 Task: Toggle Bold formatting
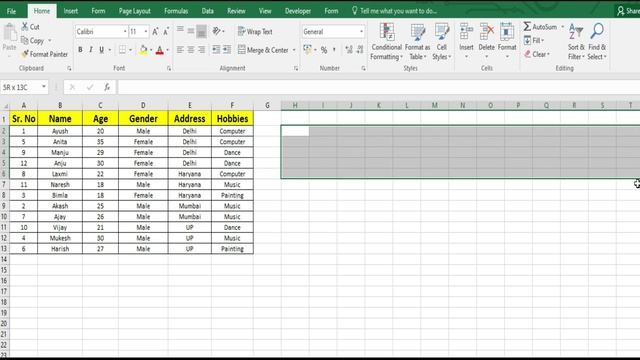point(80,50)
